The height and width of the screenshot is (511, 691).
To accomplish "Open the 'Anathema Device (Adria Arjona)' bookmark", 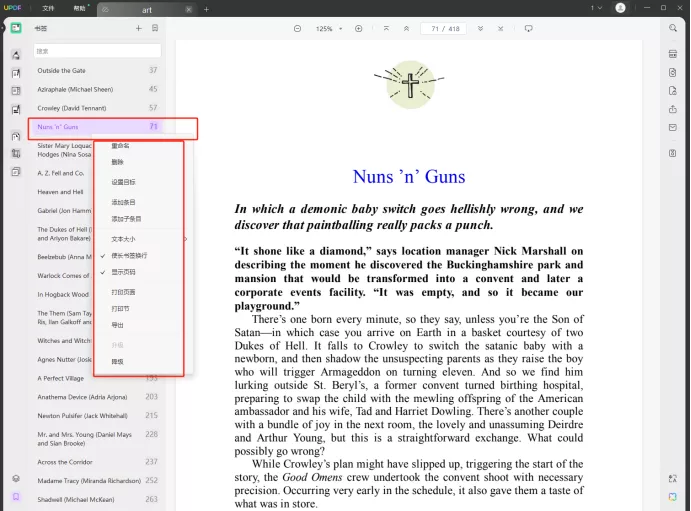I will pos(97,397).
